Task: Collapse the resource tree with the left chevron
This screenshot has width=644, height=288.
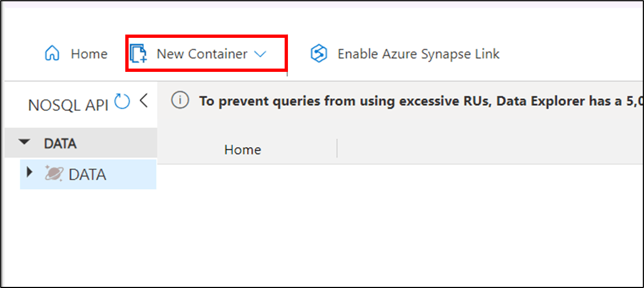Action: [143, 100]
